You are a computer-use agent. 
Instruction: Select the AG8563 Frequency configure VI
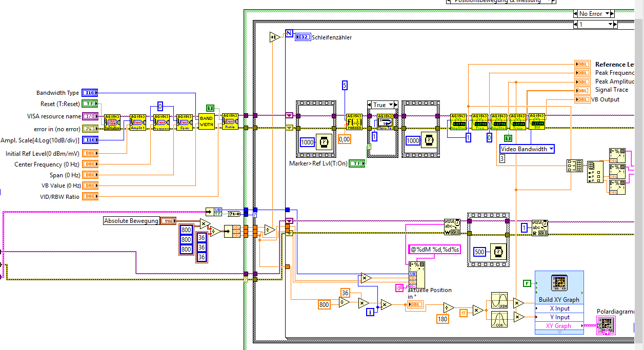[162, 122]
